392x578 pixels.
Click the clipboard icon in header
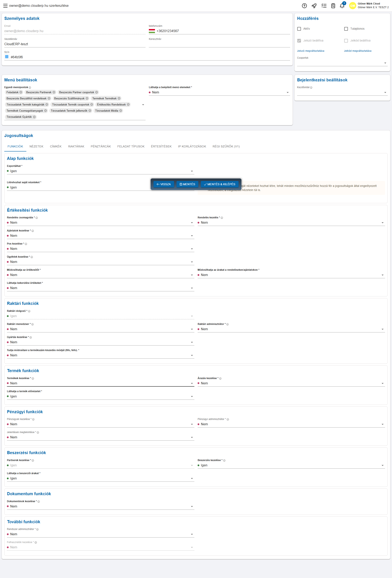click(x=333, y=6)
